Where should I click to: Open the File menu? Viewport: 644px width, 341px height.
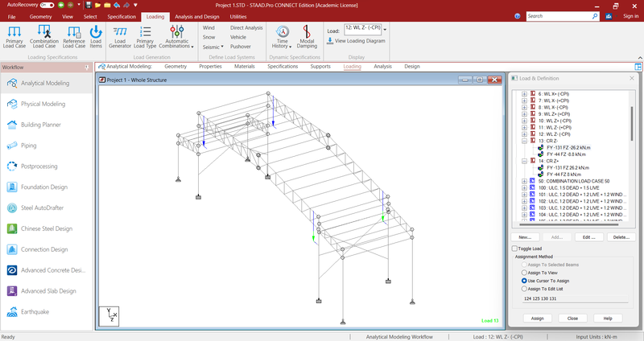(x=11, y=17)
